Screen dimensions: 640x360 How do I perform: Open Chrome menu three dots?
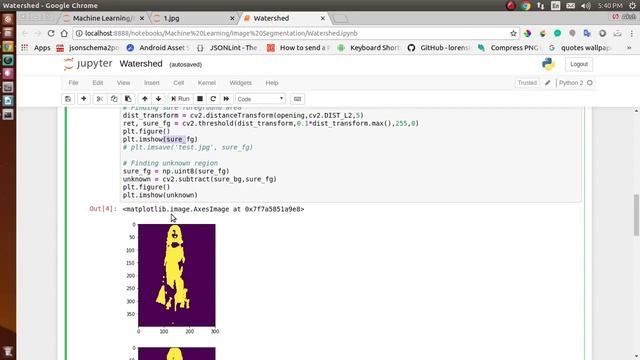coord(632,33)
